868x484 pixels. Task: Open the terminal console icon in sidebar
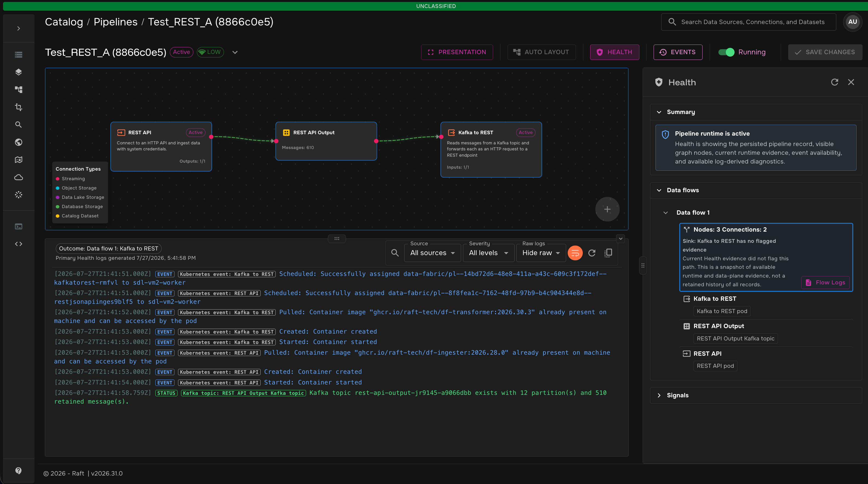(x=19, y=226)
